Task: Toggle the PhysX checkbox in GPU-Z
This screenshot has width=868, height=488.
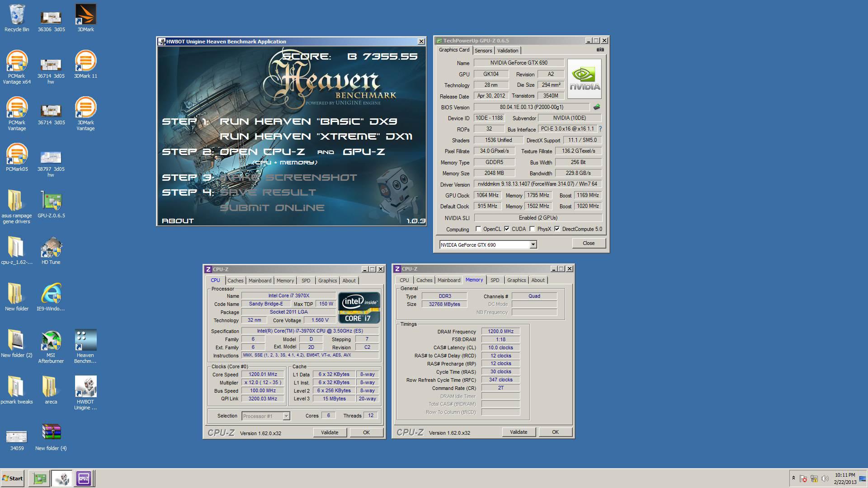Action: [x=533, y=229]
